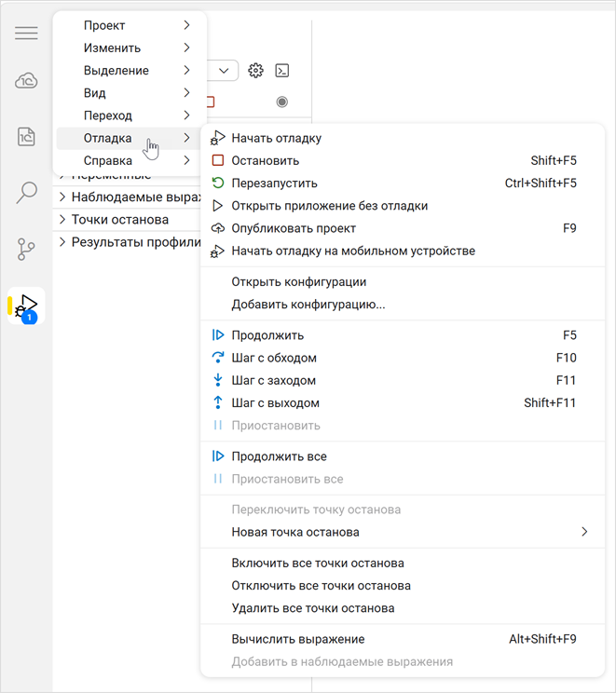Click the Шаг с заходом down-arrow icon
Screen dimensions: 616x693
pos(218,380)
